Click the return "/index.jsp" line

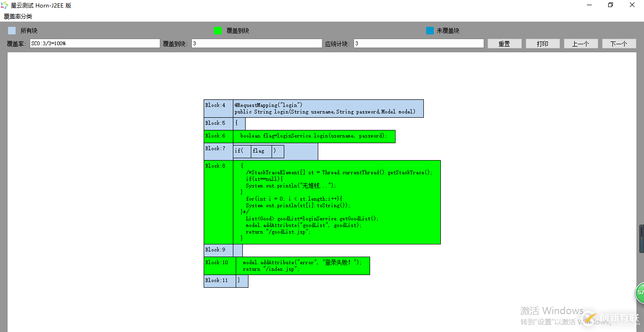point(271,269)
